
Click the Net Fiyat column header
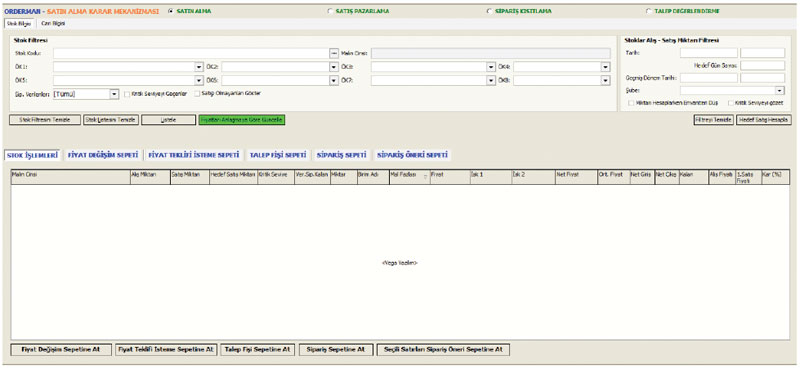(x=576, y=177)
